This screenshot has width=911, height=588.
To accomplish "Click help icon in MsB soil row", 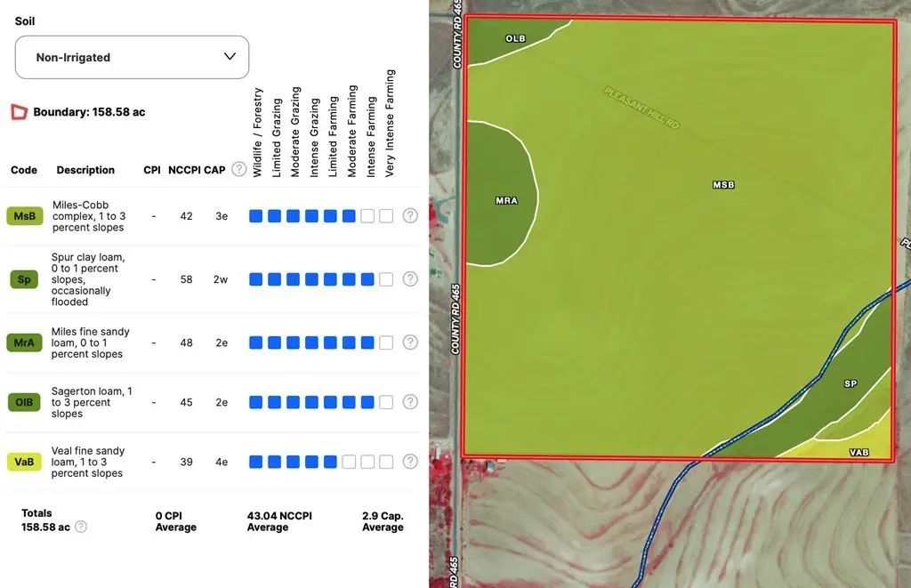I will 410,216.
